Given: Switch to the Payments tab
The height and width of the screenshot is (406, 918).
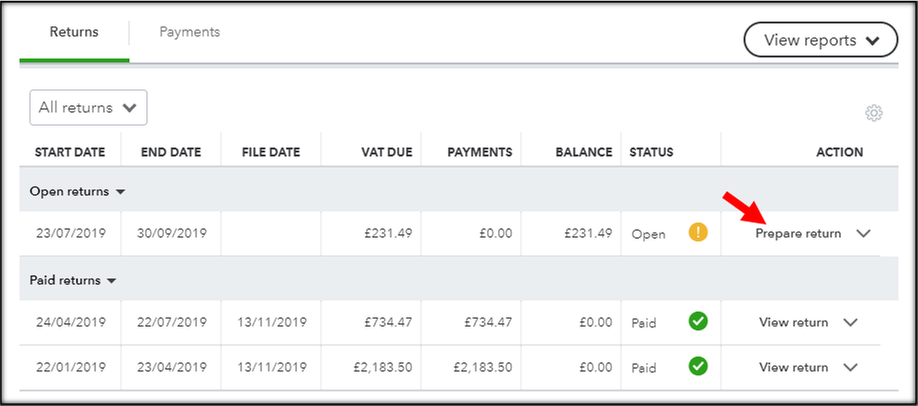Looking at the screenshot, I should pyautogui.click(x=190, y=32).
